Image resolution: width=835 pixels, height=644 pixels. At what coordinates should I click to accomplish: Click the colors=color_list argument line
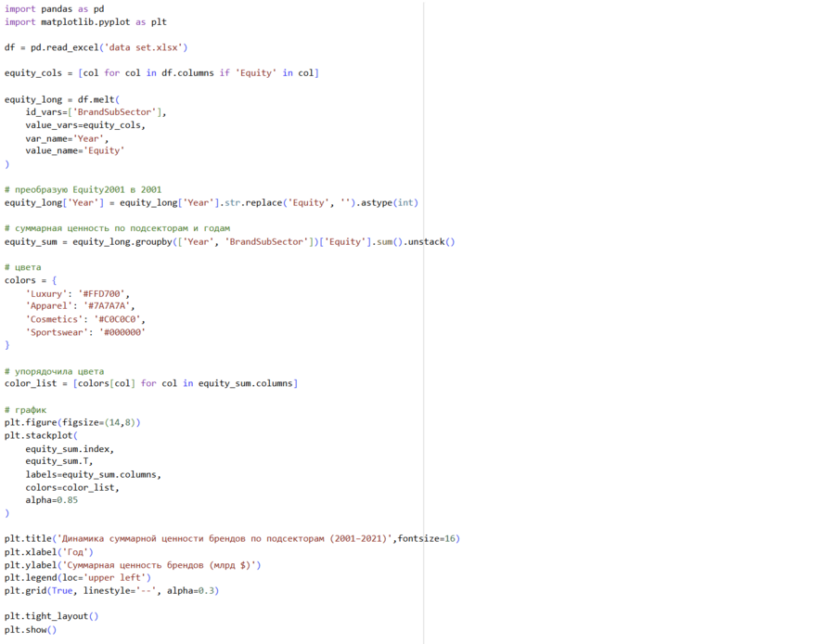[x=72, y=487]
